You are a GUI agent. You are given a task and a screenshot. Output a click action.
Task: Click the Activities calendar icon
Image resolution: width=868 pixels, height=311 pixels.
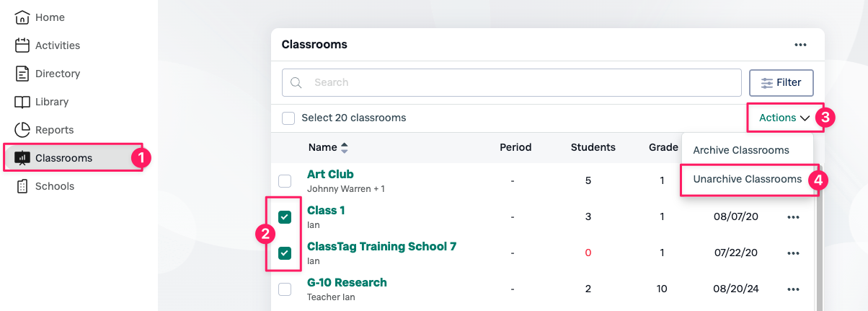[22, 45]
